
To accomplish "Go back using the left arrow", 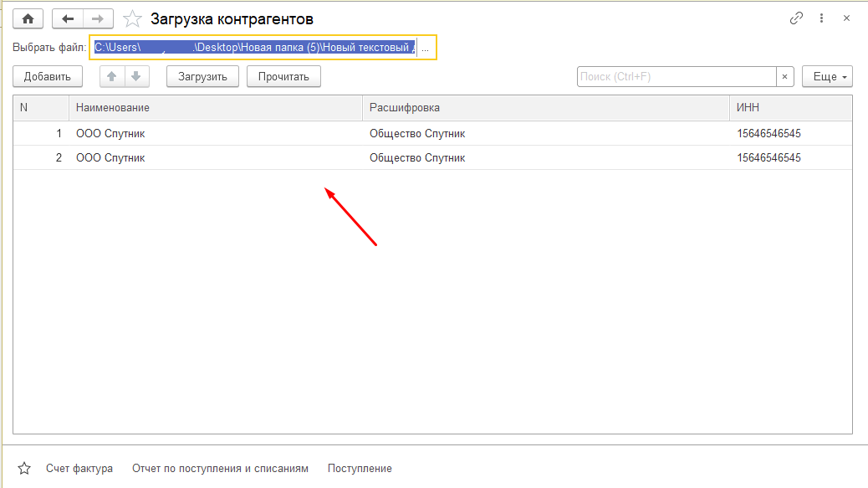I will click(68, 18).
